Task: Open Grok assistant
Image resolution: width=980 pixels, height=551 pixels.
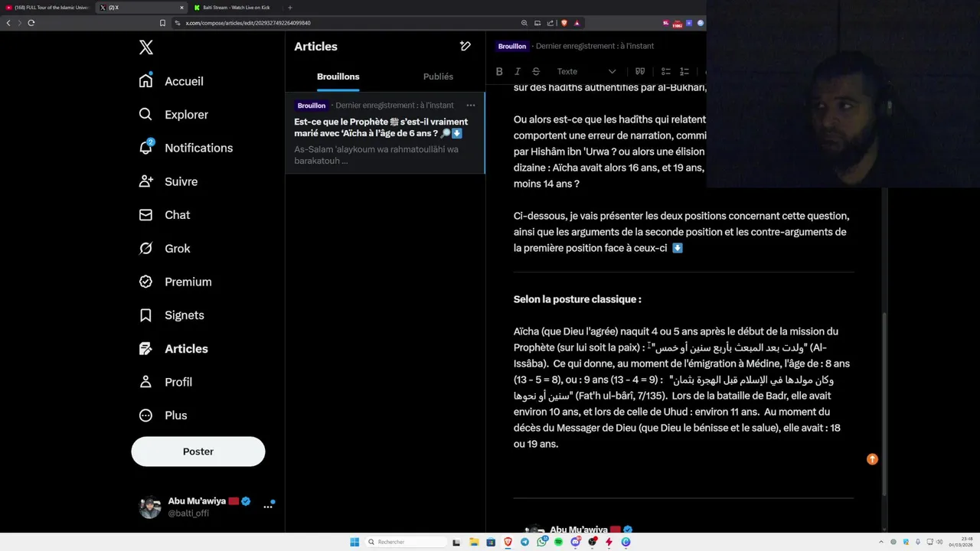Action: point(165,249)
